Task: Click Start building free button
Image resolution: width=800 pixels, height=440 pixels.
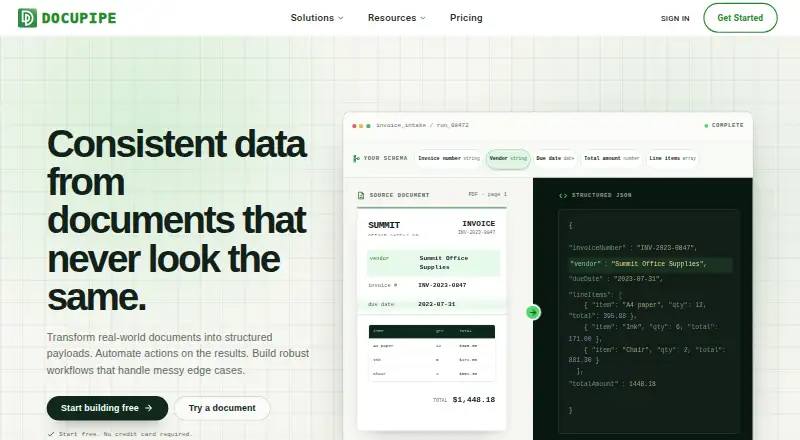Action: (107, 408)
